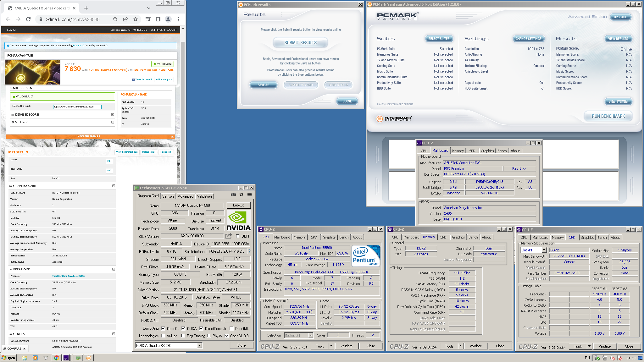Click PCMark Vantage result thumbnail image

[32, 72]
